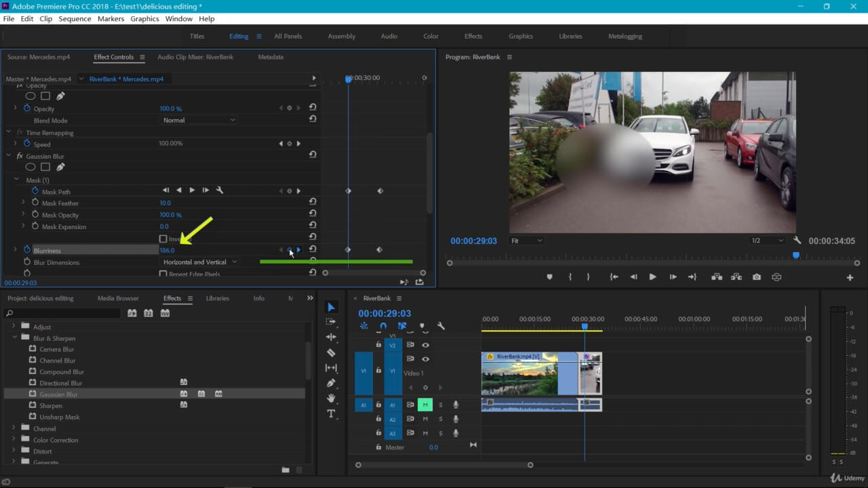Screen dimensions: 868x488
Task: Select Directional Blur effect
Action: click(61, 383)
